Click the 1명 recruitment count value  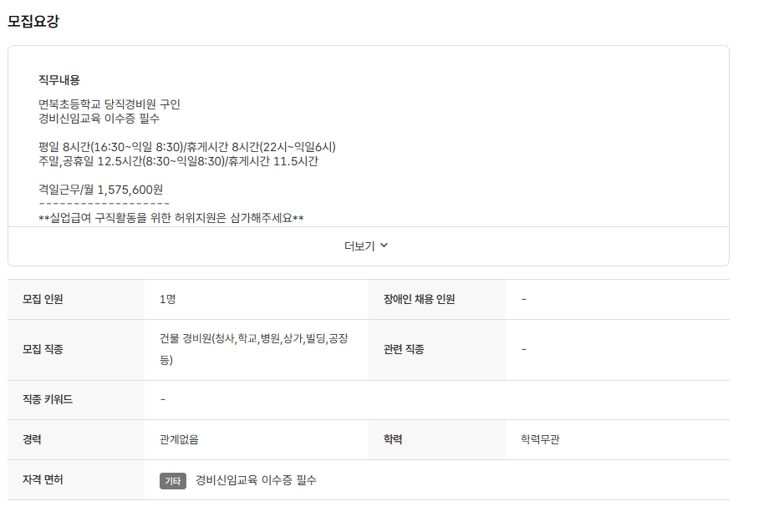tap(167, 299)
